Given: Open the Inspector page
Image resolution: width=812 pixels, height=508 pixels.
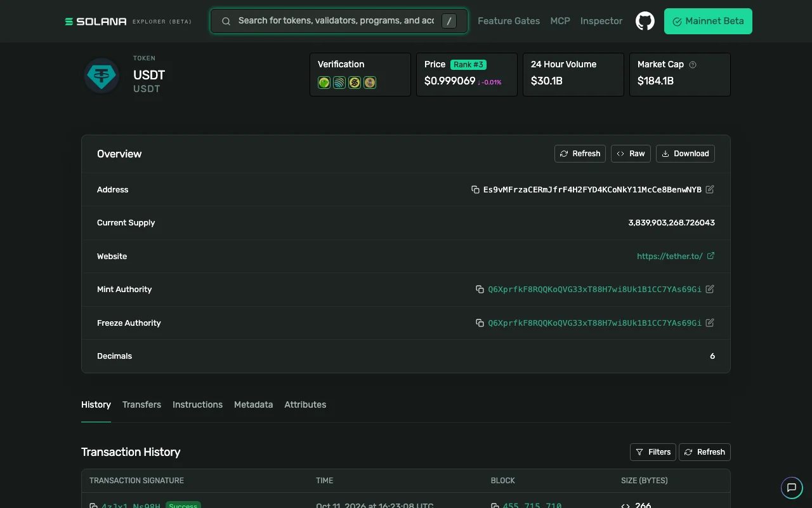Looking at the screenshot, I should point(601,21).
